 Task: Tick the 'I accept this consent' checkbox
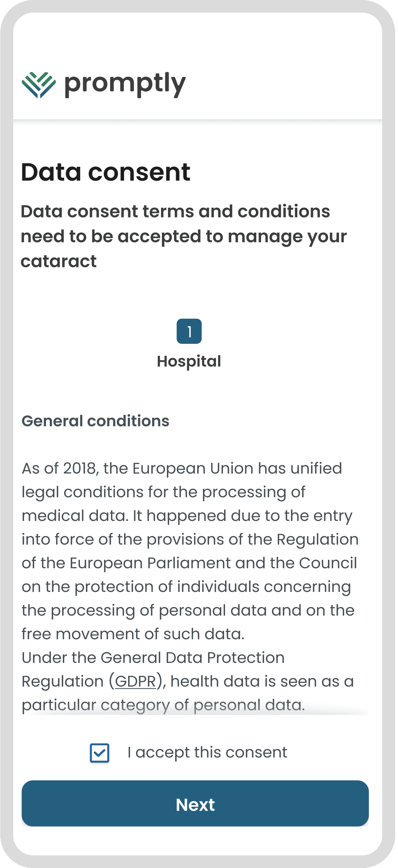pos(99,753)
